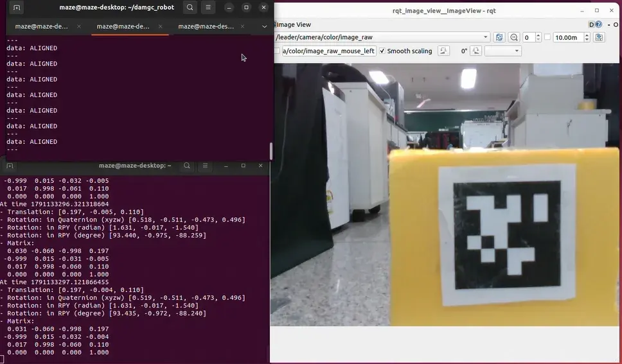Toggle the mouse_left topic publish checkbox
Screen dimensions: 622x364
(x=277, y=51)
